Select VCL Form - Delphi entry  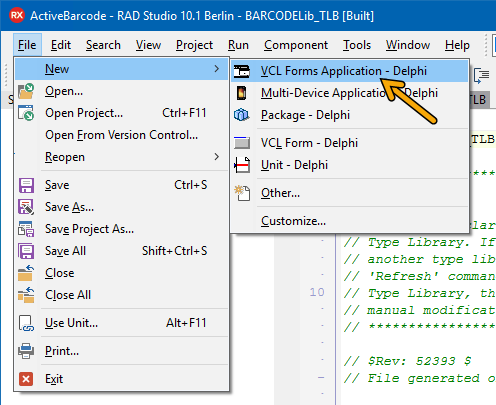(x=350, y=143)
